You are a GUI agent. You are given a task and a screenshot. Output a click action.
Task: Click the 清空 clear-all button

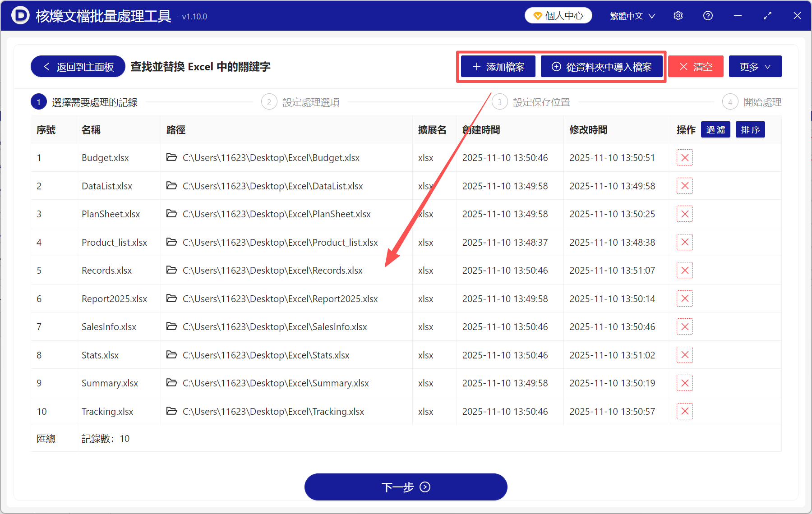pos(696,66)
